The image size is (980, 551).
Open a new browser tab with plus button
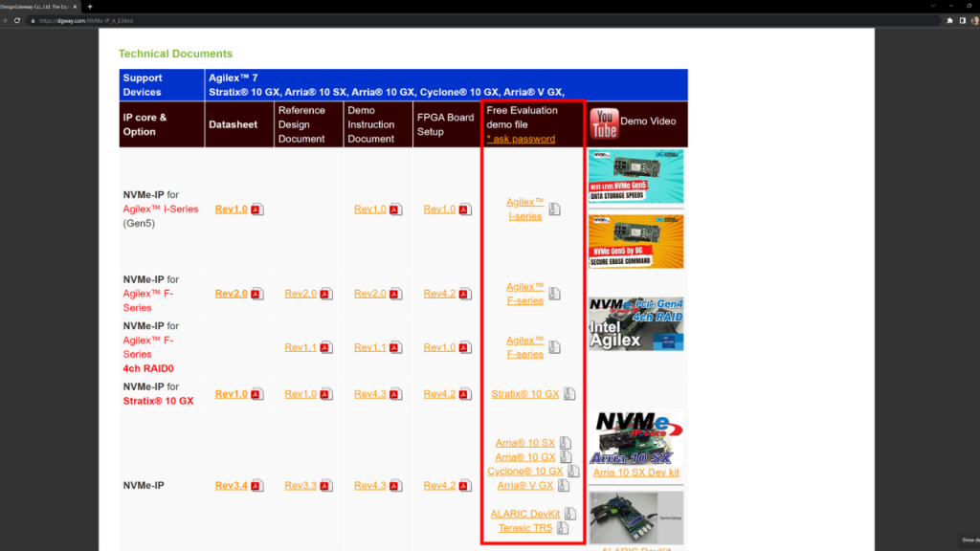point(90,7)
